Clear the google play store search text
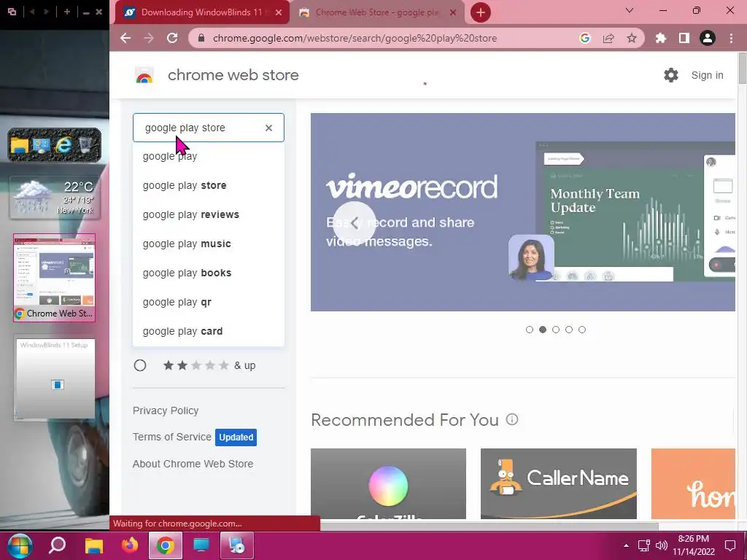Viewport: 747px width, 560px height. click(268, 128)
